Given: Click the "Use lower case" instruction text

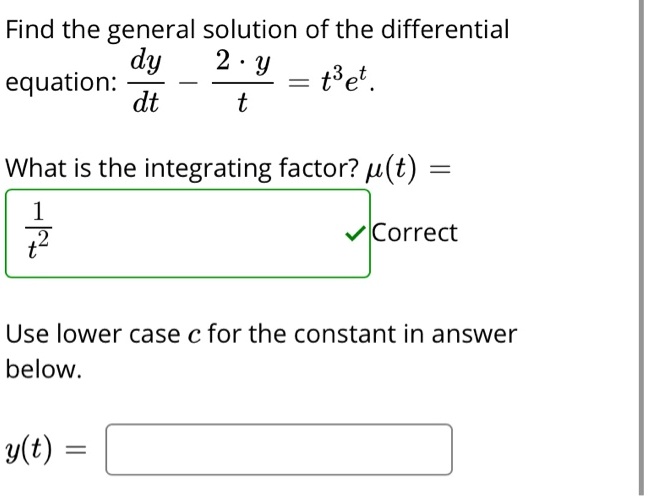Looking at the screenshot, I should pyautogui.click(x=93, y=334).
